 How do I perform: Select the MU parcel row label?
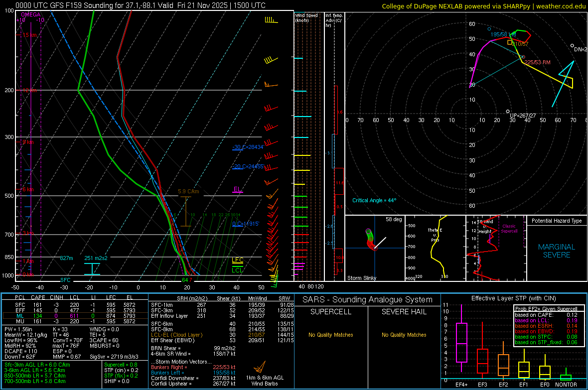tap(20, 321)
